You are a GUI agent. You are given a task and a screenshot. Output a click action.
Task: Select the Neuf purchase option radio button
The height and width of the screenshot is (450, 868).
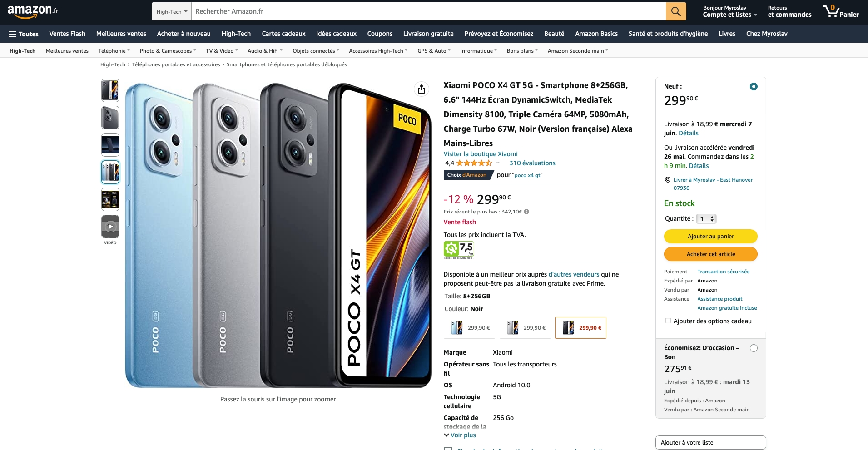pyautogui.click(x=754, y=86)
